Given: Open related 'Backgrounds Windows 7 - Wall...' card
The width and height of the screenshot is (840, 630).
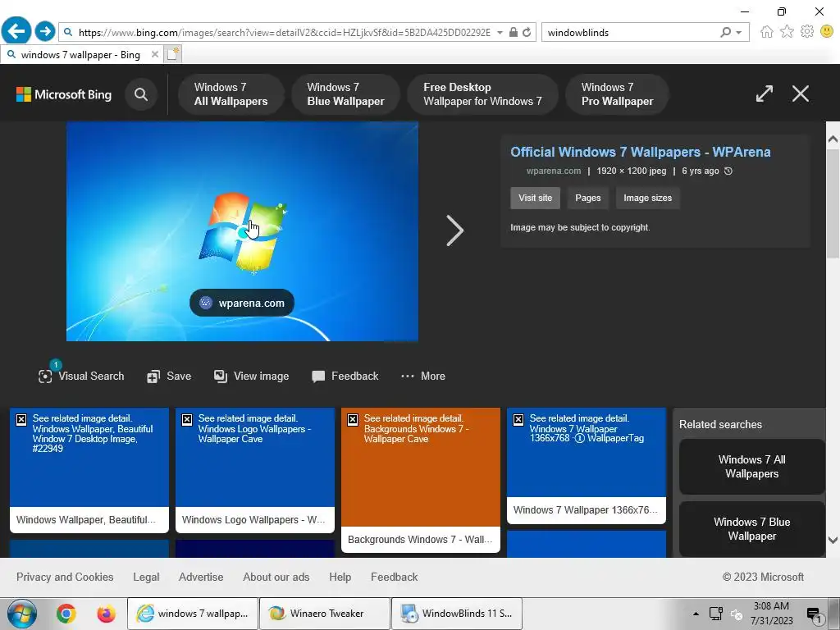Looking at the screenshot, I should (x=421, y=480).
